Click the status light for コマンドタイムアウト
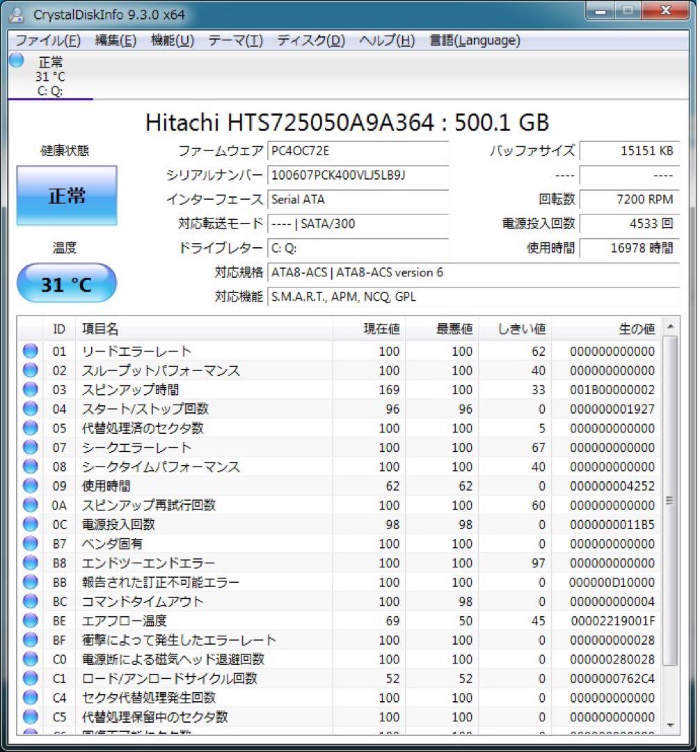The height and width of the screenshot is (752, 700). click(x=30, y=602)
